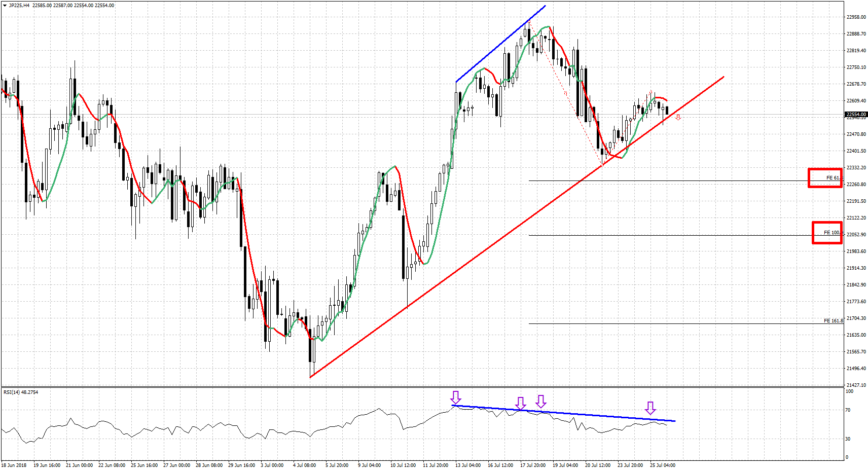Click price axis label 22401.50
Viewport: 868px width, 471px height.
point(856,151)
